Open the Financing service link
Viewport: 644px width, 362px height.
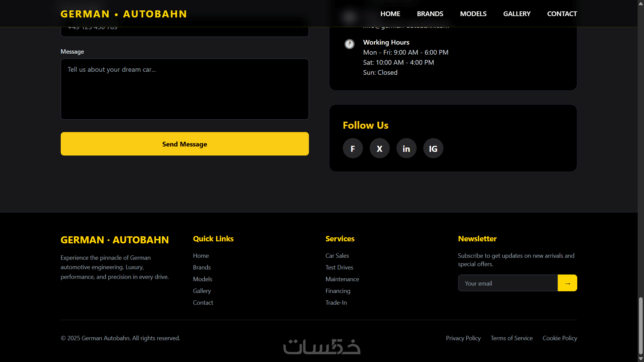[338, 291]
